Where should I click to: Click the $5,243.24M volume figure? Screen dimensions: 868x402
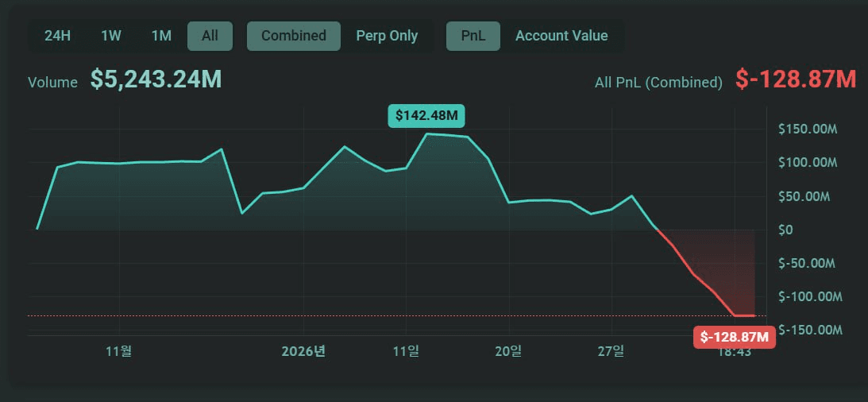point(156,79)
